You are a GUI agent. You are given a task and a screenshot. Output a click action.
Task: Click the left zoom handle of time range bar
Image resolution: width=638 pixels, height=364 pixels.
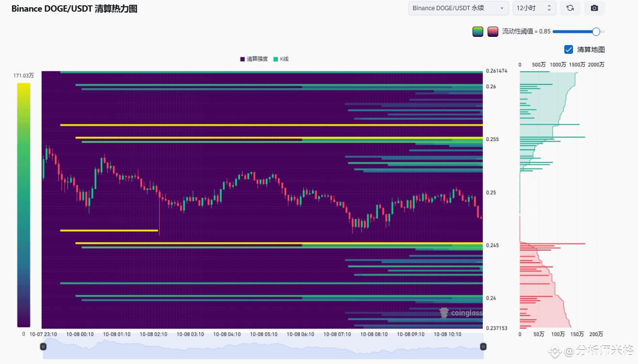(43, 347)
